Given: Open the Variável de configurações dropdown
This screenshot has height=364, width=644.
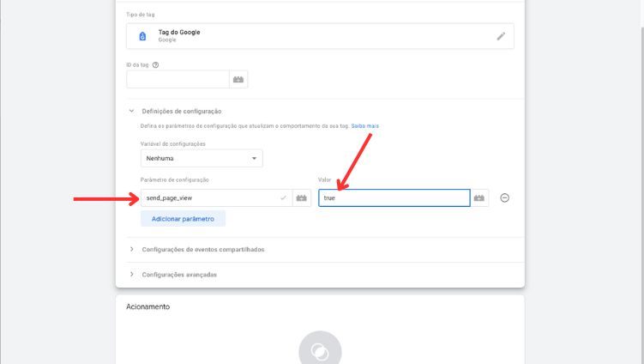Looking at the screenshot, I should (202, 158).
